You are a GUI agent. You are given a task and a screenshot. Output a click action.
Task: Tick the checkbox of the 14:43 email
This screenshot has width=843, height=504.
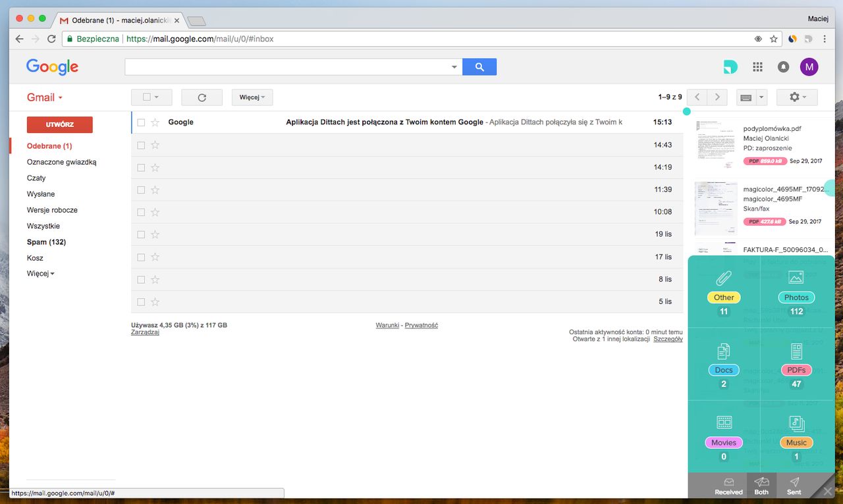coord(141,145)
